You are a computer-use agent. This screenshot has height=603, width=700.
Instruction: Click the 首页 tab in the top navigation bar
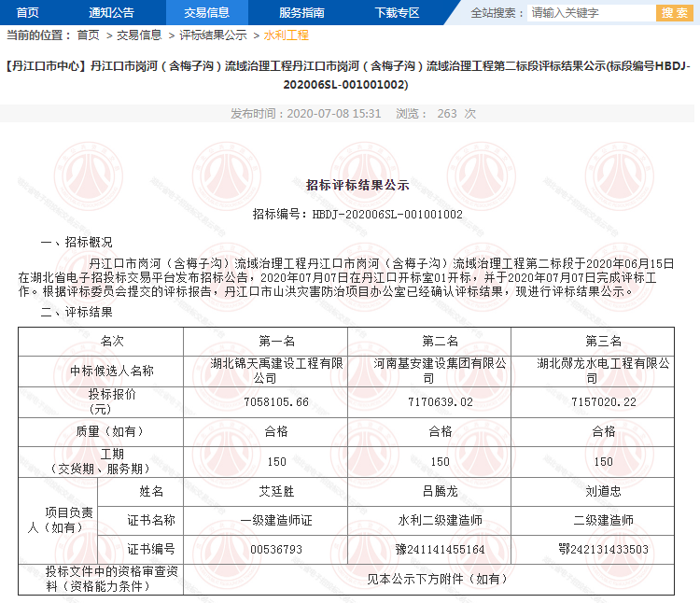28,12
